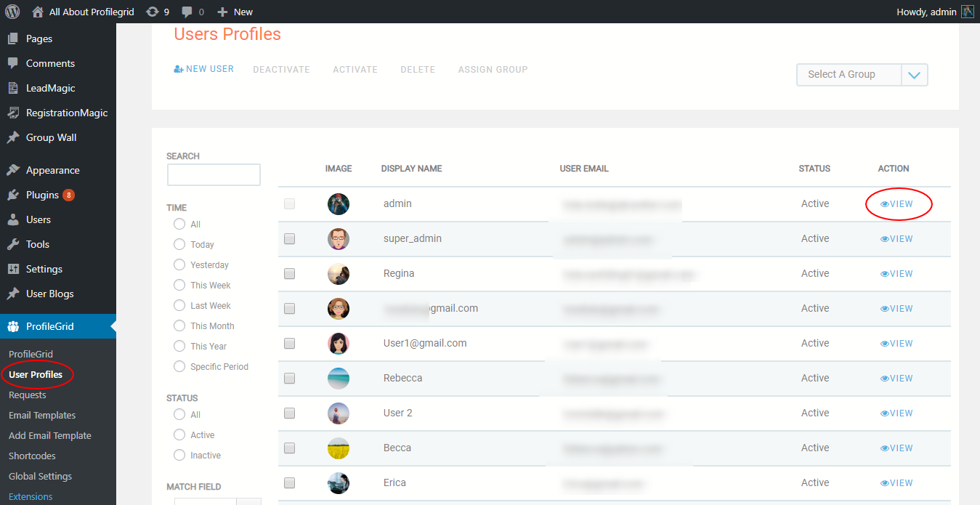Click Rebecca's profile thumbnail image
This screenshot has width=980, height=505.
click(339, 379)
